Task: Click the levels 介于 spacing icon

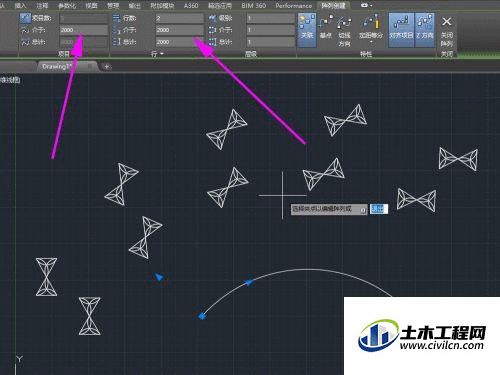Action: coord(212,30)
